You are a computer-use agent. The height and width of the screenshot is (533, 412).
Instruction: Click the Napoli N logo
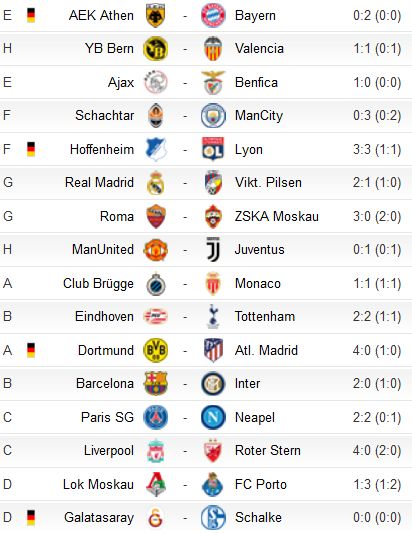pos(213,417)
